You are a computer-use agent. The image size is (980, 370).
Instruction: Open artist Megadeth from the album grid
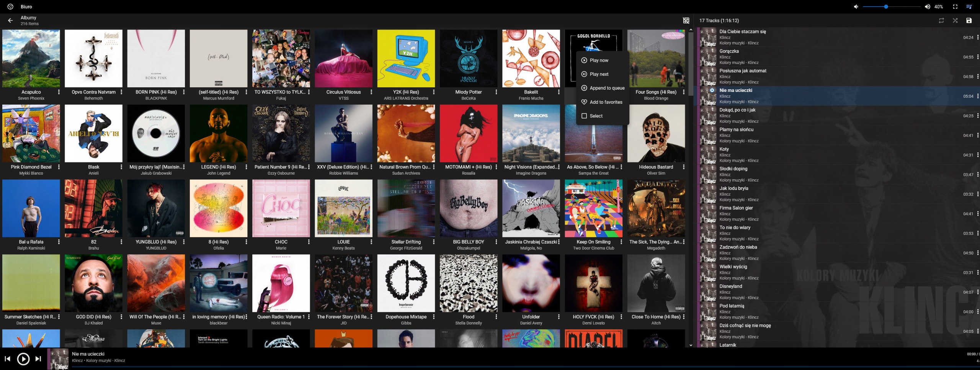tap(656, 248)
